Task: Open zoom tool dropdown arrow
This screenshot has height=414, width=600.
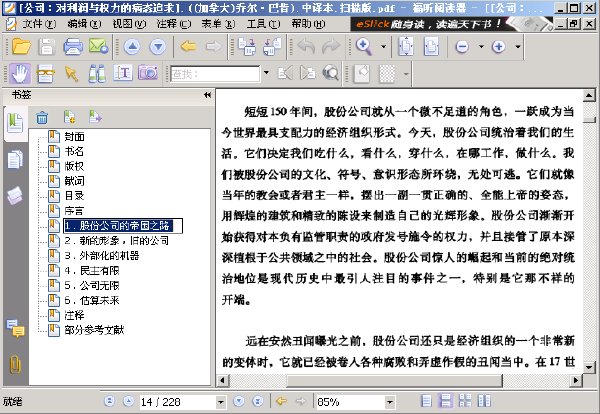Action: pyautogui.click(x=383, y=47)
